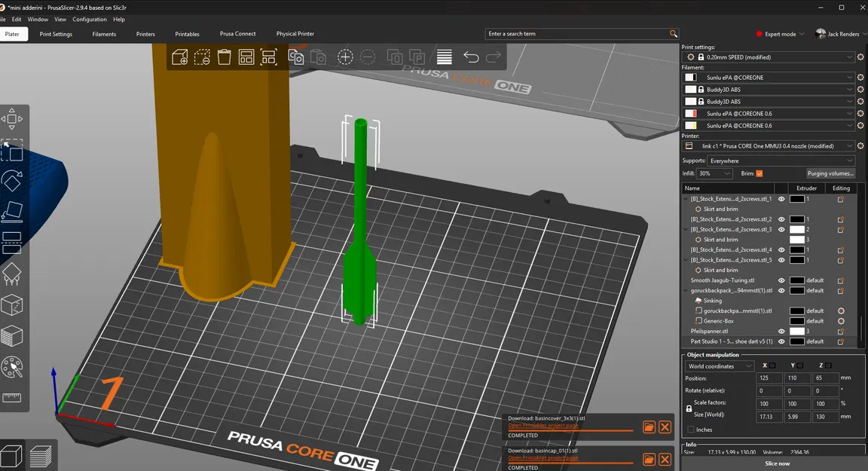Click the Arrange selection toolbar icon

[269, 57]
